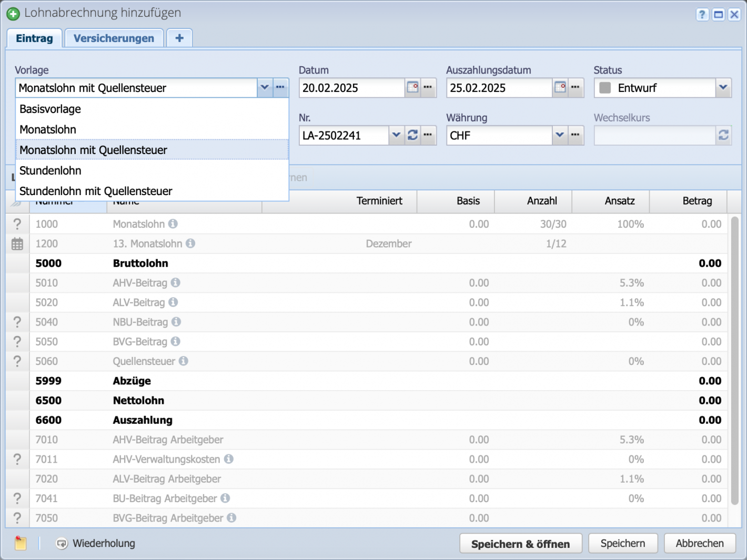Open the Nr. number dropdown

[396, 135]
